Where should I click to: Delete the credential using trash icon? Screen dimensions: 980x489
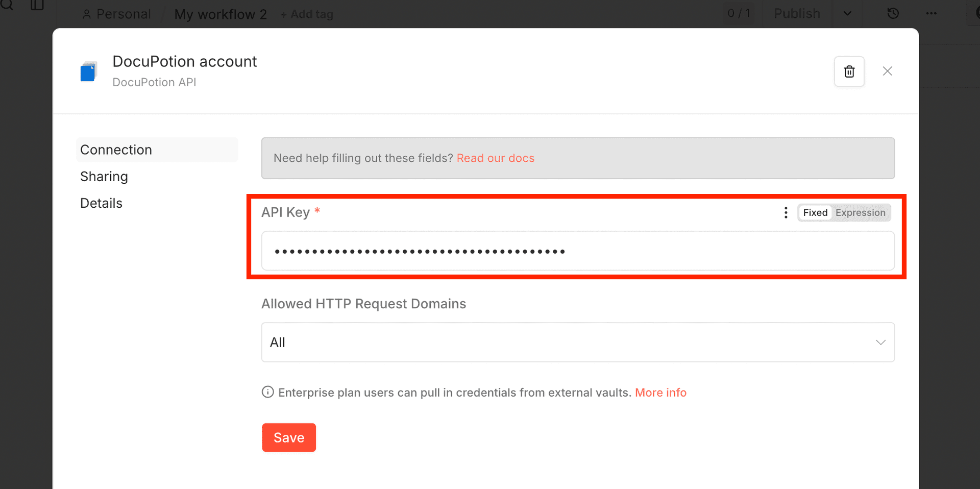click(849, 71)
